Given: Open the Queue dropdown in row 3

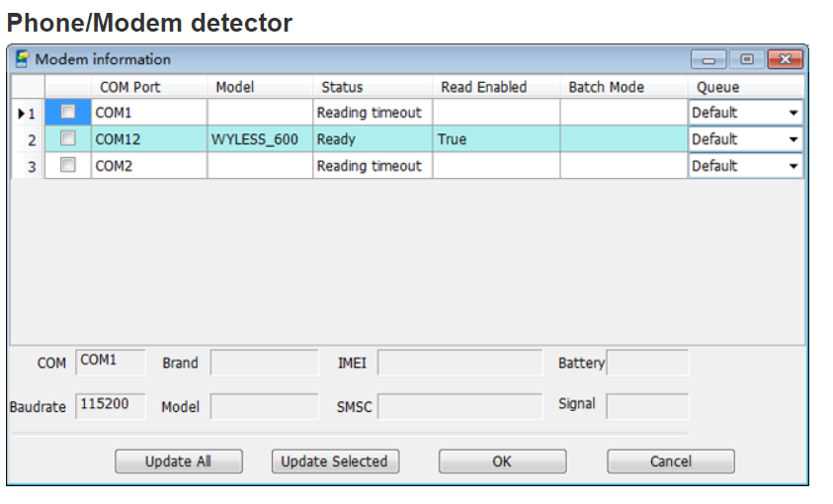Looking at the screenshot, I should (x=792, y=166).
